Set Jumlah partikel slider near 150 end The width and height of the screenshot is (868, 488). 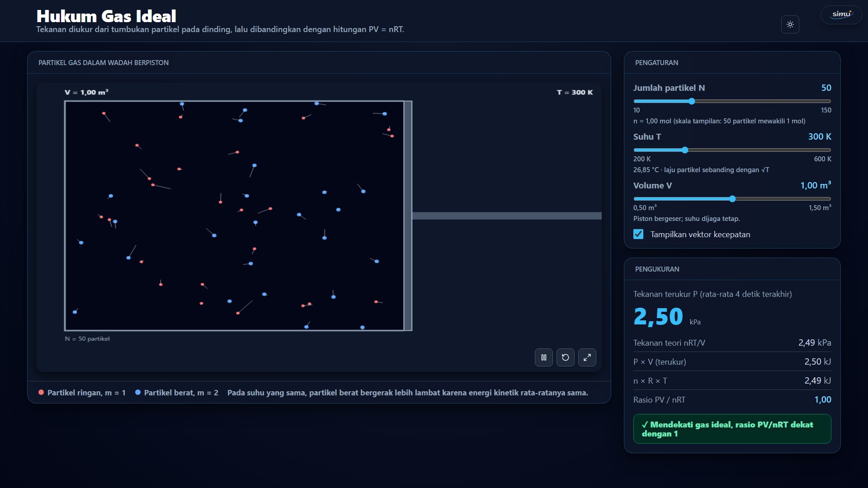[x=828, y=101]
